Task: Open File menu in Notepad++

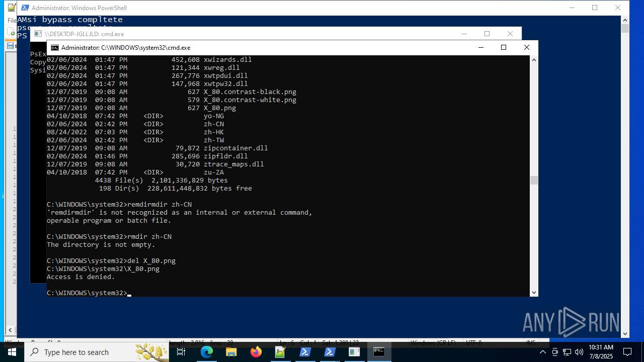Action: (x=12, y=20)
